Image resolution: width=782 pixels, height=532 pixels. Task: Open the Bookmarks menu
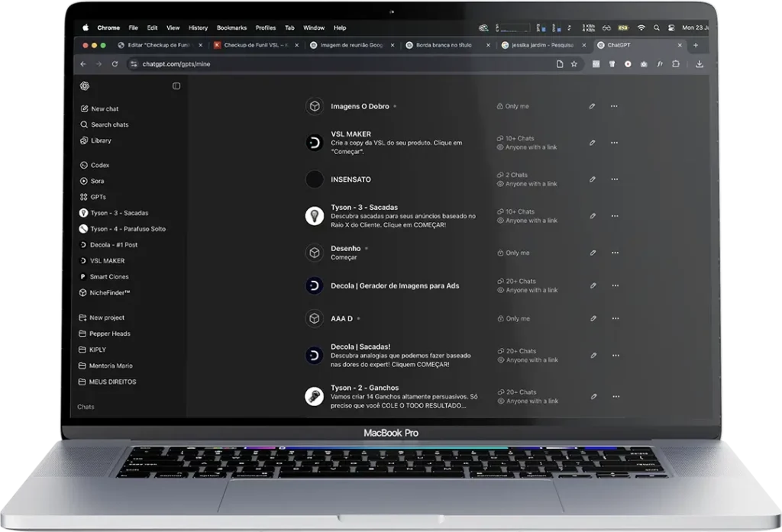coord(231,28)
